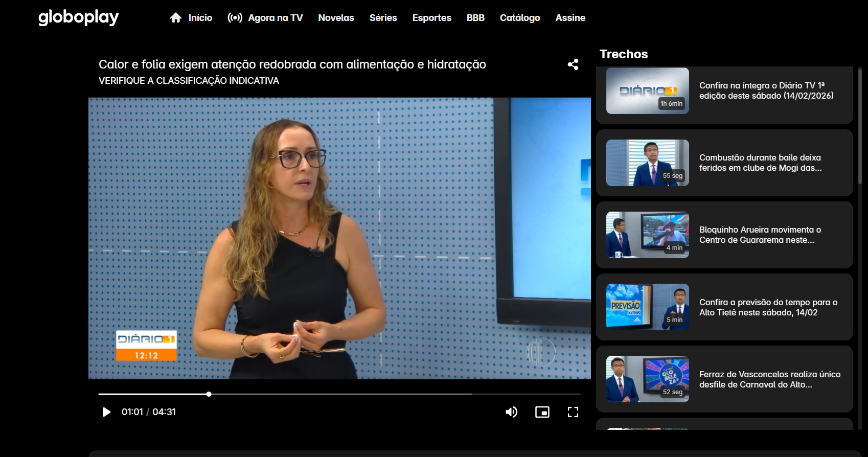Enable picture-in-picture mode
Viewport: 868px width, 457px height.
click(542, 412)
